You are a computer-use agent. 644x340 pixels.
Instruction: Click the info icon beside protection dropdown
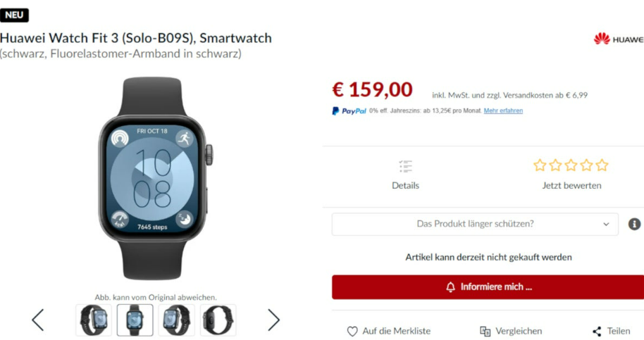[634, 224]
